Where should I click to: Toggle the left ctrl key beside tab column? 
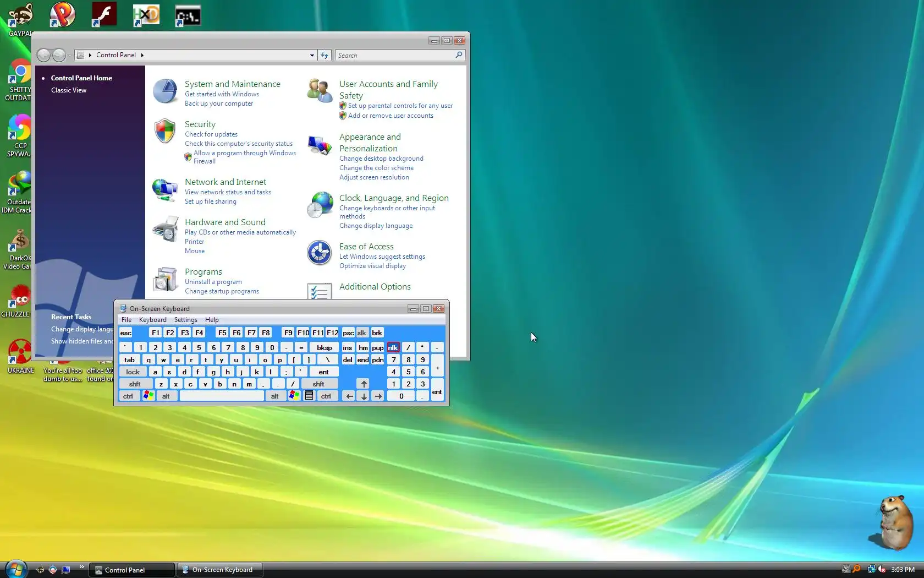(128, 396)
